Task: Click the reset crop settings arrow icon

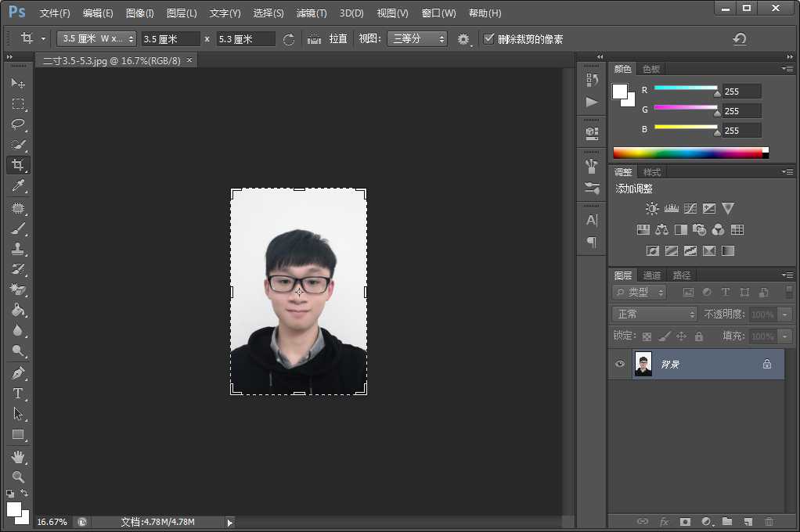Action: [x=739, y=39]
